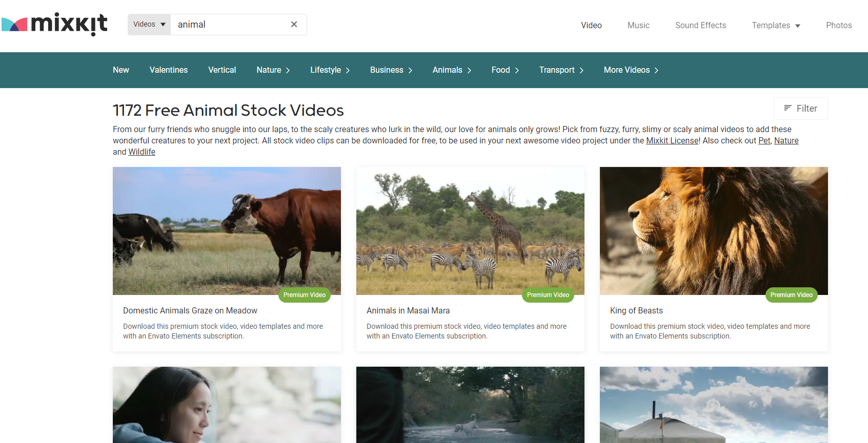Open the Animals in Masai Mara thumbnail

pos(470,231)
